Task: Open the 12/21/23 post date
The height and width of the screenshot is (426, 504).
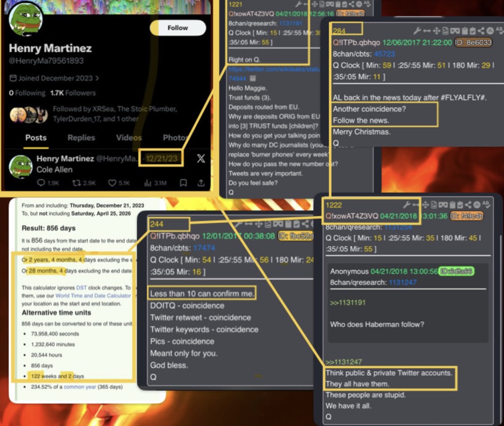Action: (x=162, y=159)
